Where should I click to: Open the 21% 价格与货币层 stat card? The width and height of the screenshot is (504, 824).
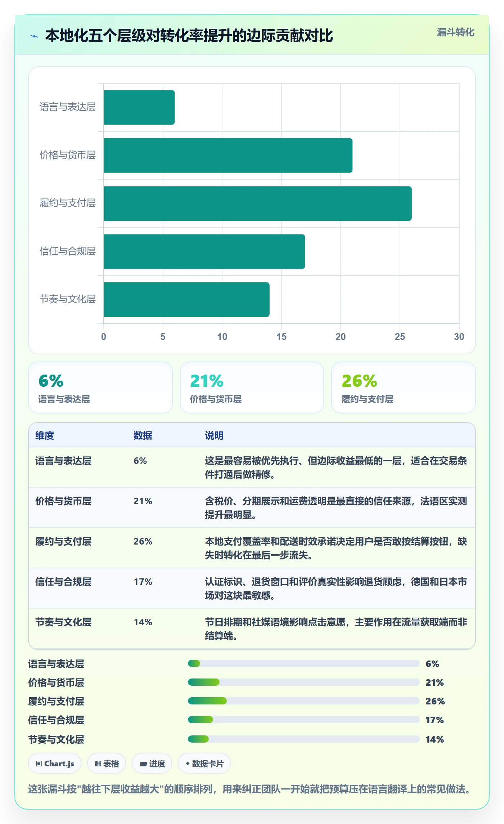tap(252, 388)
